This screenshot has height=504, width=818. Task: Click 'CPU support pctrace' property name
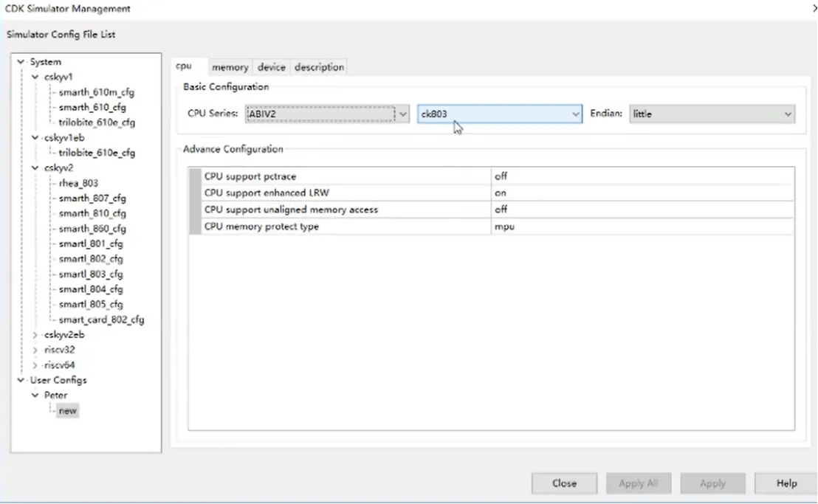[x=250, y=176]
